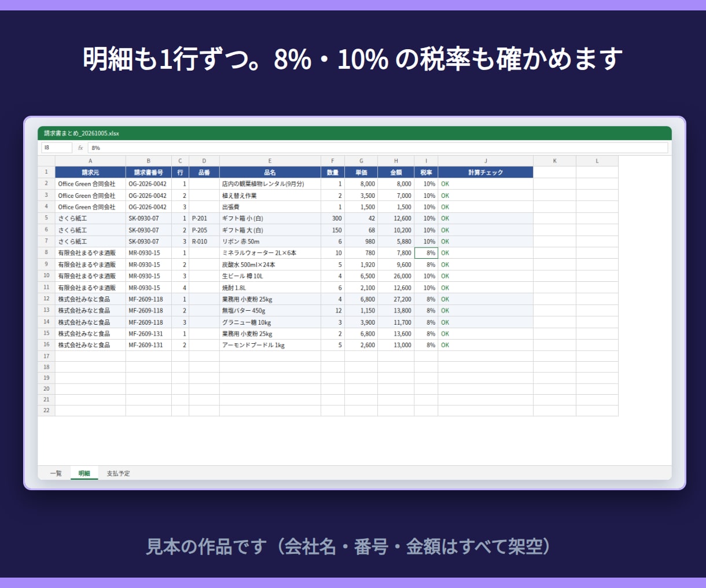Select row 1 header number
Image resolution: width=706 pixels, height=588 pixels.
pos(46,172)
